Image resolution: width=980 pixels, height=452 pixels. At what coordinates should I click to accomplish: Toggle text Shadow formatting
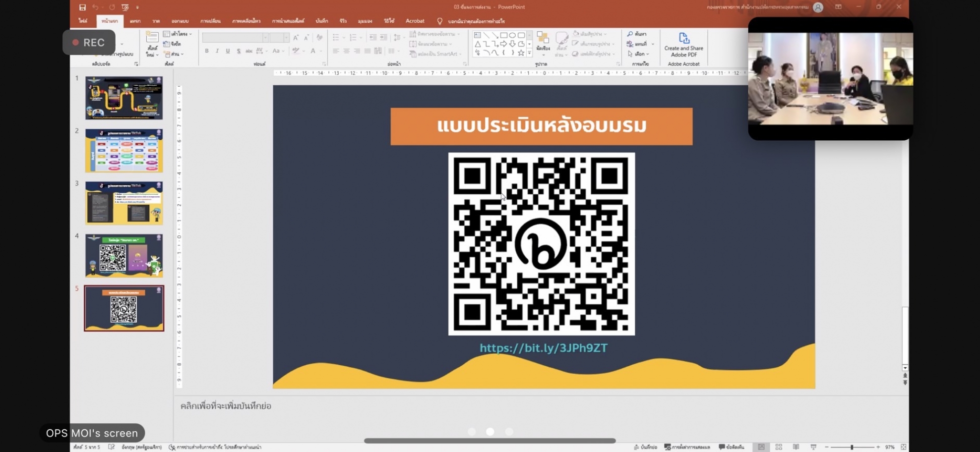pos(239,51)
